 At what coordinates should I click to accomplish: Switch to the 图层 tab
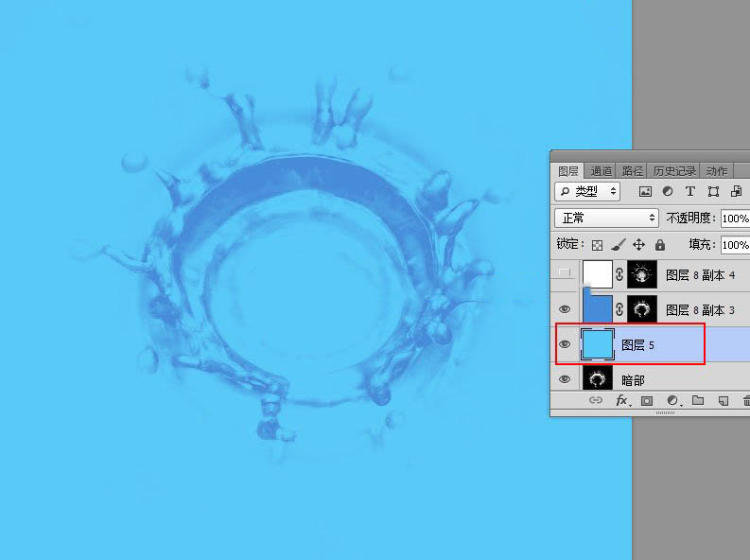[x=567, y=171]
